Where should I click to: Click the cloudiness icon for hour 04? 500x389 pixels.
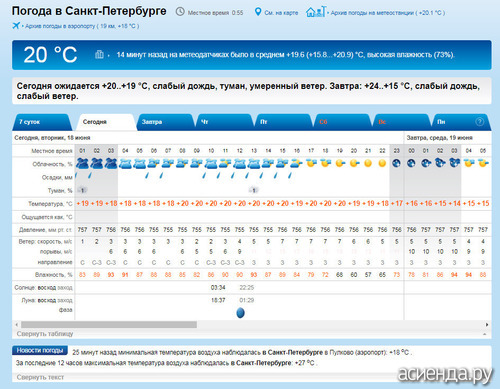[125, 164]
